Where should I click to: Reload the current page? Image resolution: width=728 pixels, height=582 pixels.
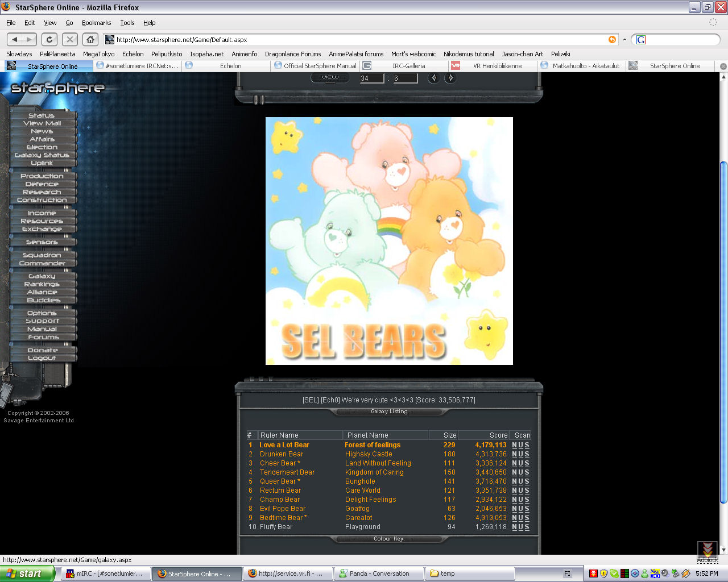[49, 39]
